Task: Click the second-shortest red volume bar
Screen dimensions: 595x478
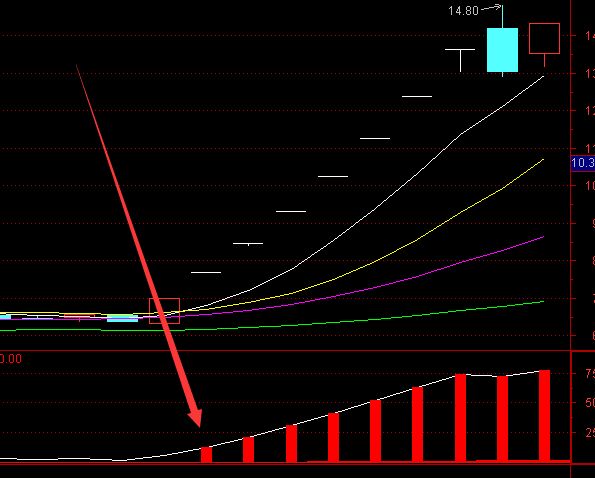Action: click(248, 450)
